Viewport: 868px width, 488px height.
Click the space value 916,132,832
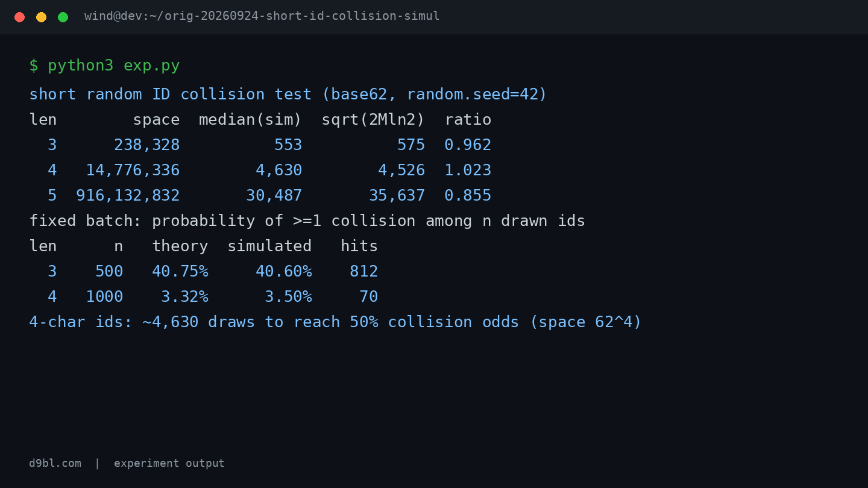click(128, 196)
